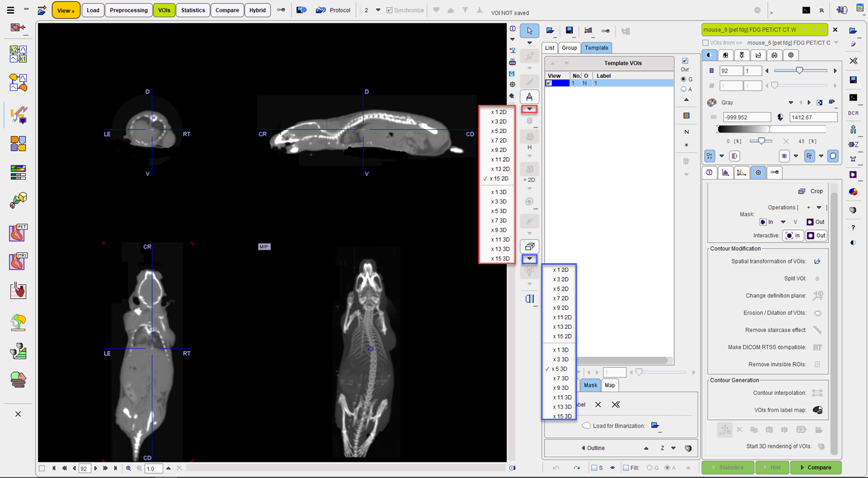Image resolution: width=868 pixels, height=478 pixels.
Task: Select the A radio button under Ovr
Action: pyautogui.click(x=684, y=89)
